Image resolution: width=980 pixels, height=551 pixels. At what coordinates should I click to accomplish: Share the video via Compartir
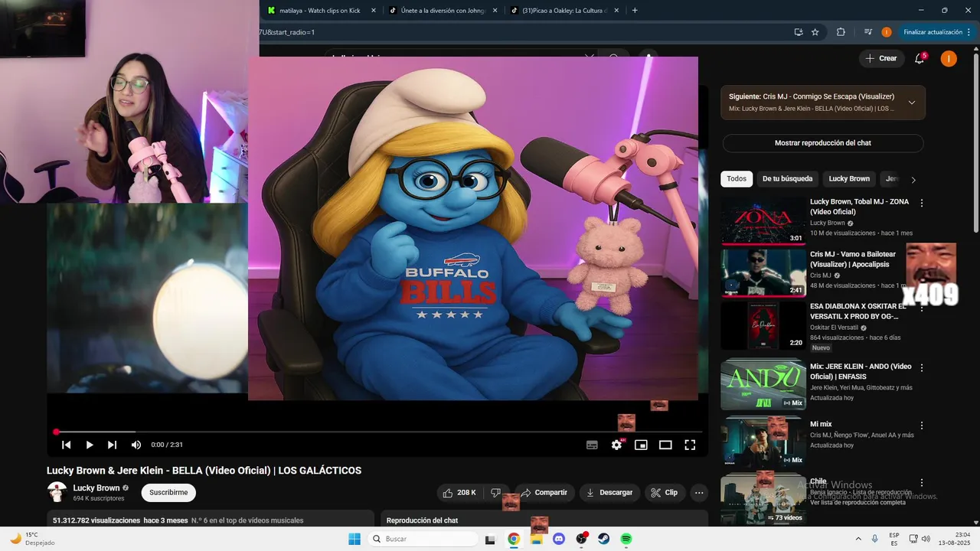[544, 493]
